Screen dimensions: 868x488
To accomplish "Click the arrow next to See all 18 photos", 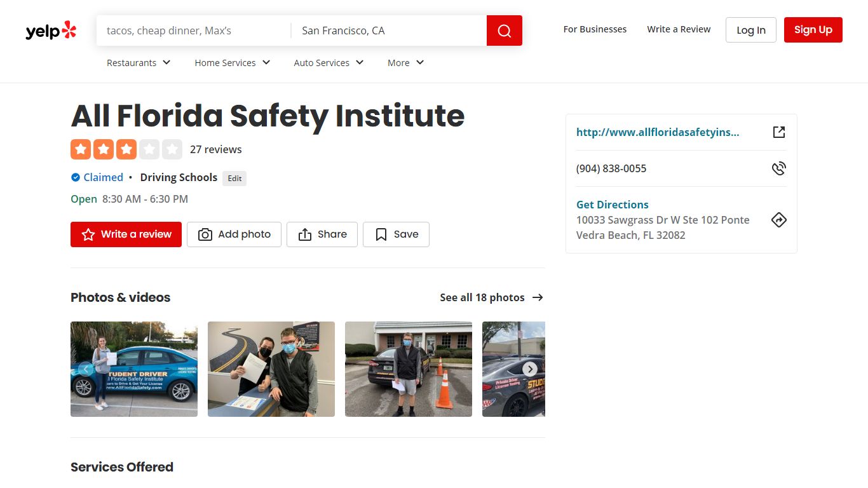I will point(538,297).
